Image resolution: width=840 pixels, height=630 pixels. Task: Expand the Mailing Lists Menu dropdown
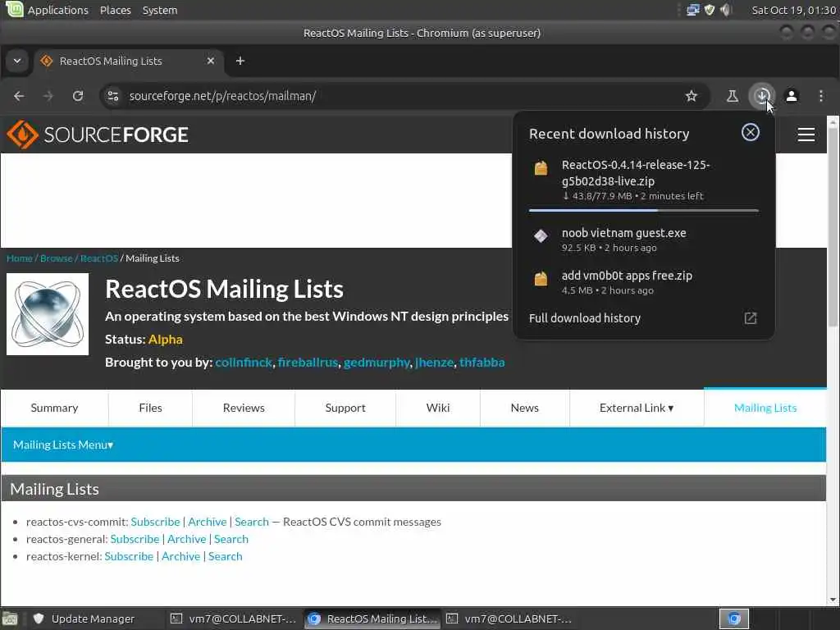click(x=63, y=445)
